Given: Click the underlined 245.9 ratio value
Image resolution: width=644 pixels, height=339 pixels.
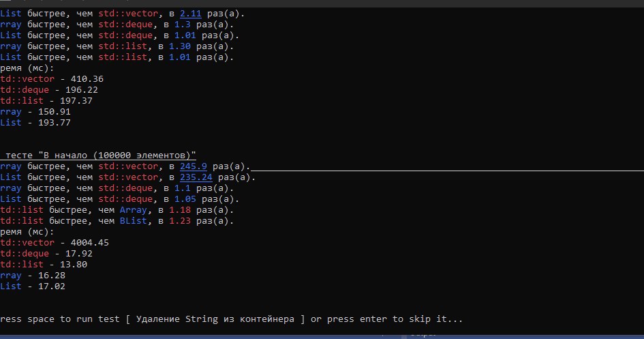Looking at the screenshot, I should click(x=194, y=166).
